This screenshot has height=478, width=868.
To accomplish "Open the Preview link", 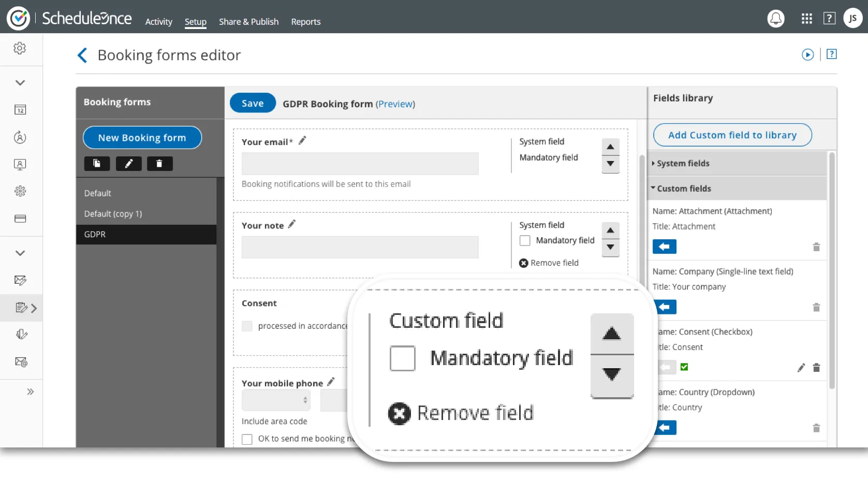I will pyautogui.click(x=395, y=104).
